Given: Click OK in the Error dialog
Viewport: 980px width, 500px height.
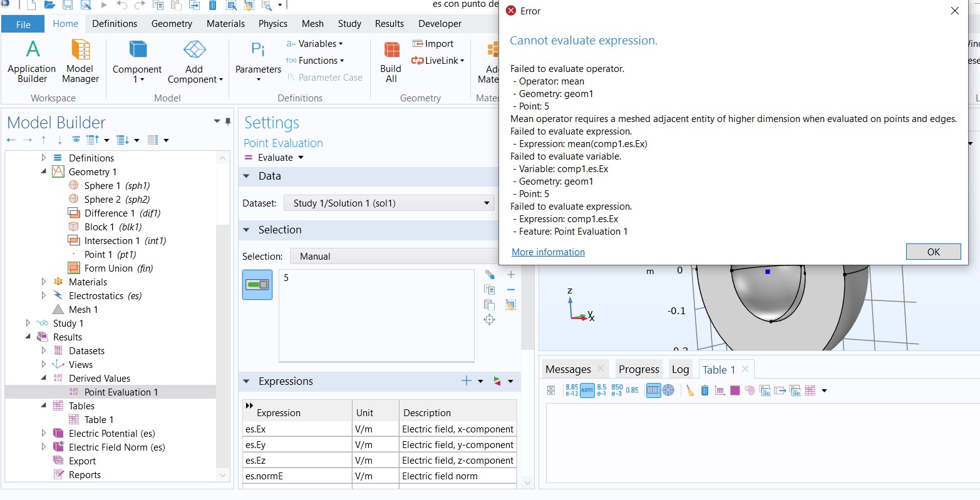Looking at the screenshot, I should click(933, 252).
